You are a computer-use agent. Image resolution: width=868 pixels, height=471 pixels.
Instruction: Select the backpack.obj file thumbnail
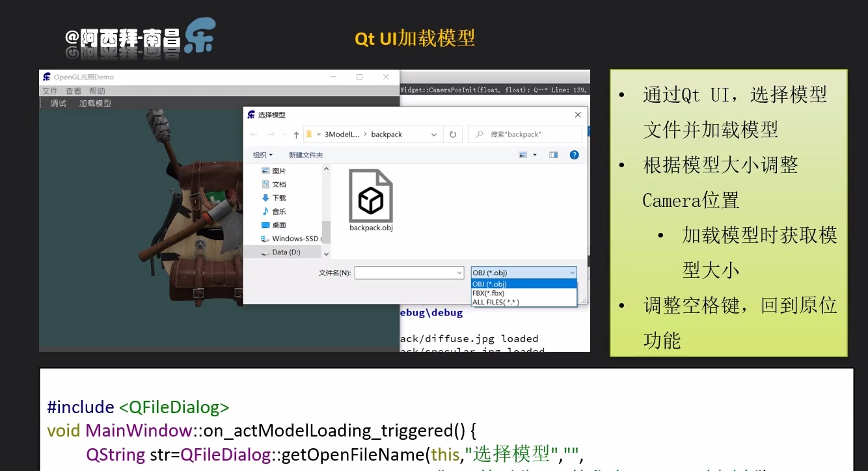371,195
